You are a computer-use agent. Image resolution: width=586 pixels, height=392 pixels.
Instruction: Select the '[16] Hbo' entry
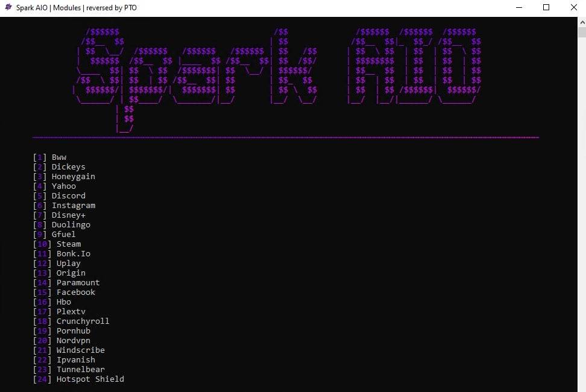pyautogui.click(x=52, y=302)
